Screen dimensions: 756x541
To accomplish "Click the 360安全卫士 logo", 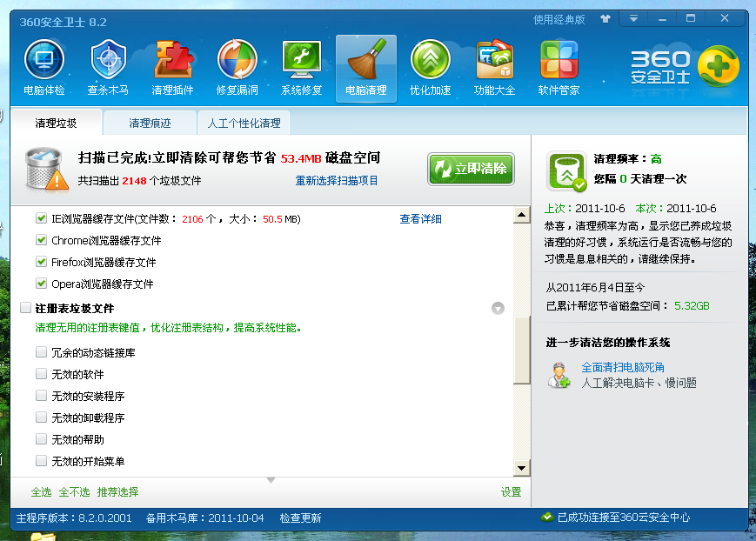I will pos(685,67).
